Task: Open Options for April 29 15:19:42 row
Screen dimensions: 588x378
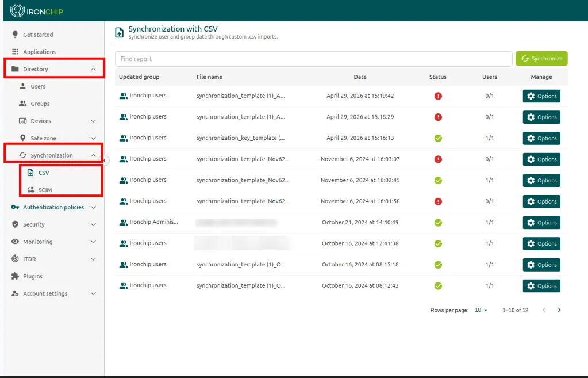Action: [x=541, y=96]
